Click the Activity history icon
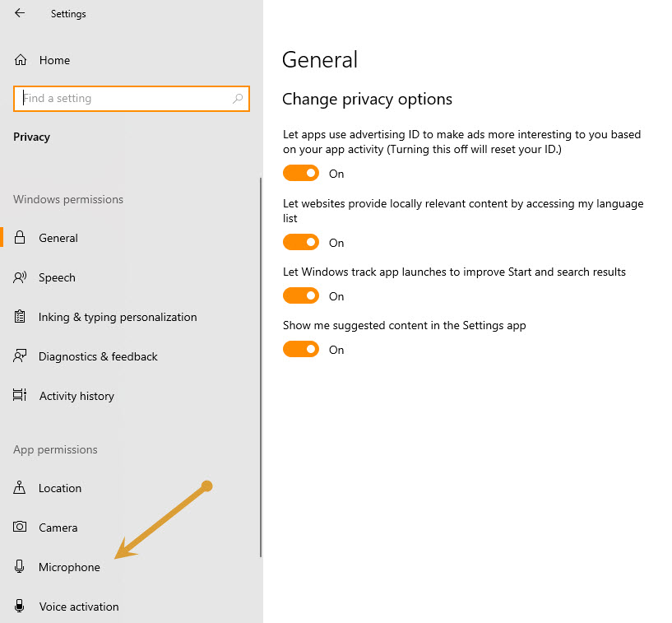Viewport: 672px width, 623px height. [x=20, y=395]
